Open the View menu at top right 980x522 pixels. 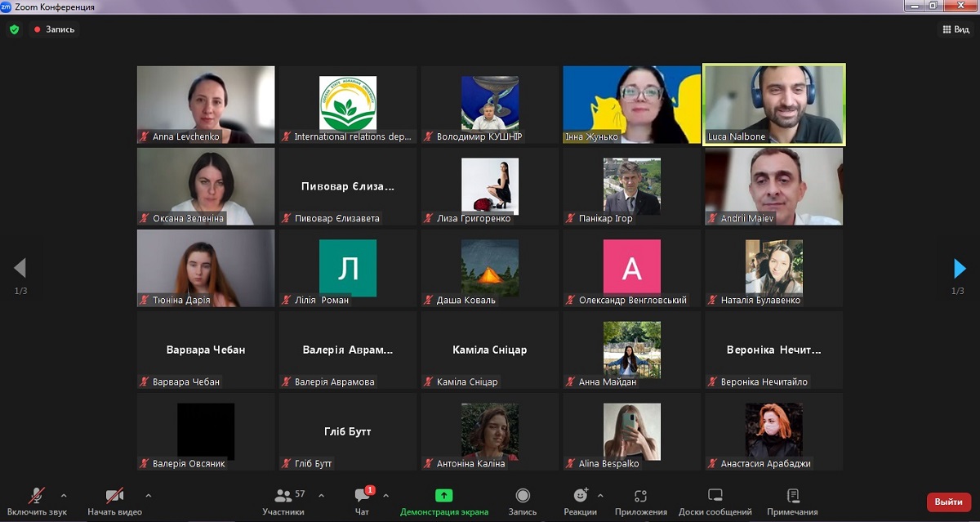pyautogui.click(x=955, y=29)
